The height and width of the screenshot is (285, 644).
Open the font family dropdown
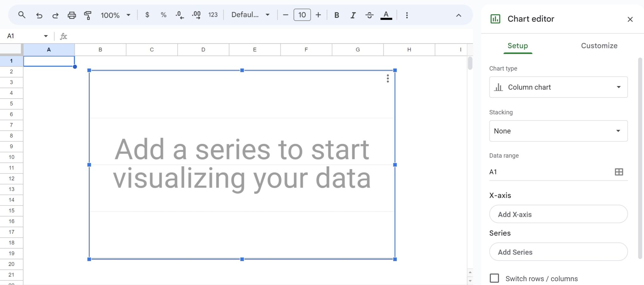[x=250, y=14]
